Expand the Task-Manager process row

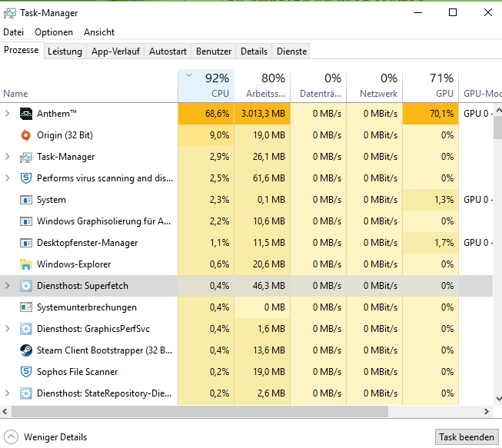tap(8, 157)
